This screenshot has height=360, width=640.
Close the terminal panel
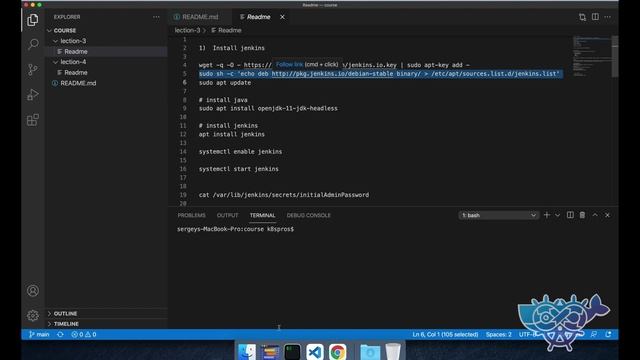tap(607, 215)
